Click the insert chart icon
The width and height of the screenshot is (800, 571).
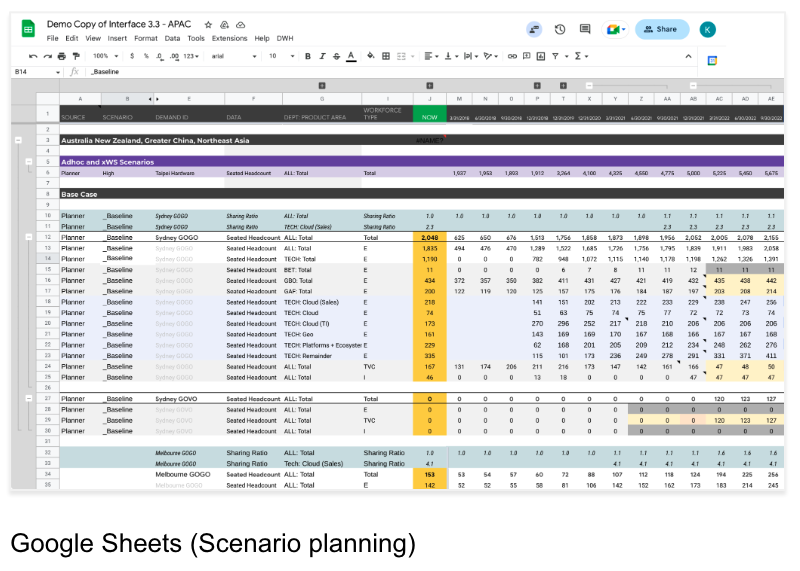541,56
